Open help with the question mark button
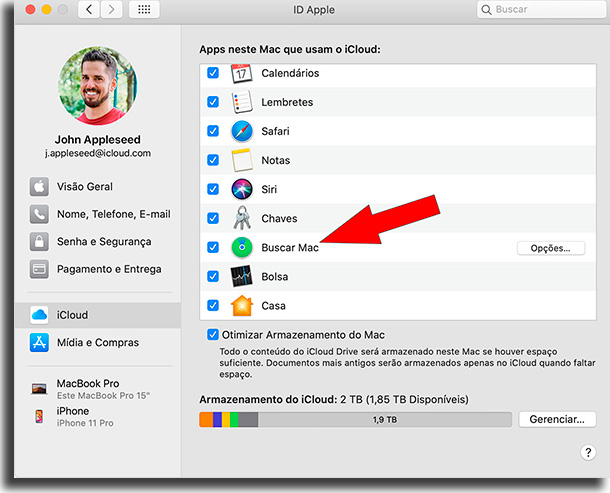This screenshot has height=493, width=610. [x=588, y=453]
